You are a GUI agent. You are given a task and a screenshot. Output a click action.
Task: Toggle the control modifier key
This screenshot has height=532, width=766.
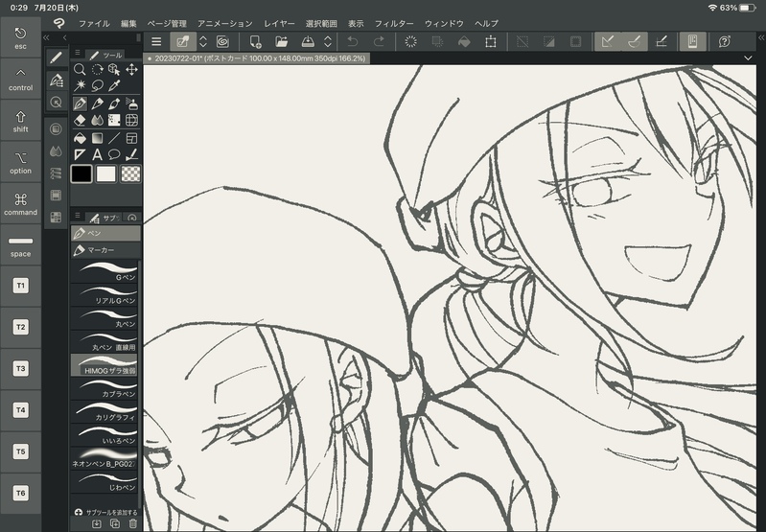pos(20,80)
